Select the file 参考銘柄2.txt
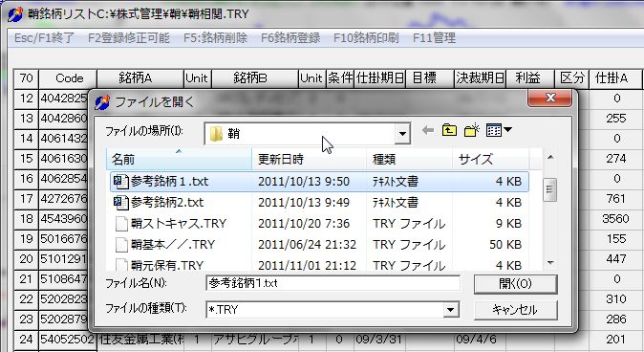The width and height of the screenshot is (644, 352). tap(319, 203)
